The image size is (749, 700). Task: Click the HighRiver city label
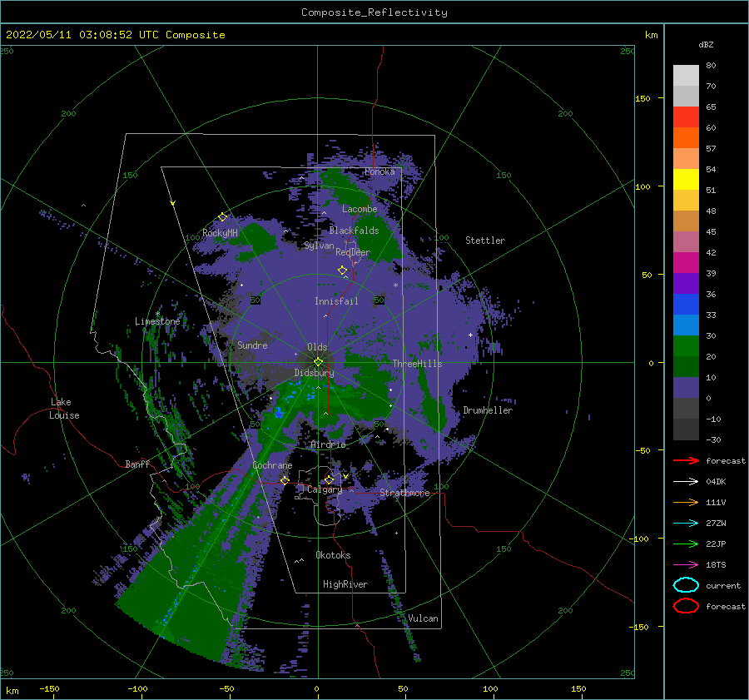(345, 584)
